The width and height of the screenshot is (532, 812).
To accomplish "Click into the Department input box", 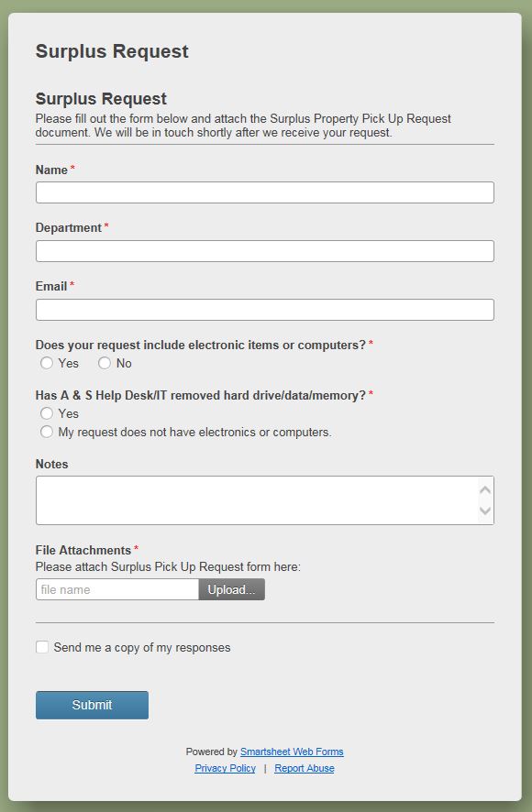I will coord(265,251).
